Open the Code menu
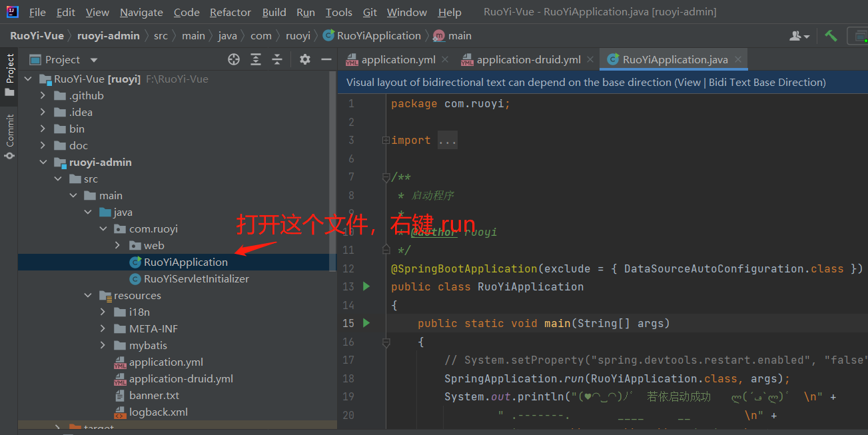Viewport: 868px width, 435px height. (x=187, y=12)
